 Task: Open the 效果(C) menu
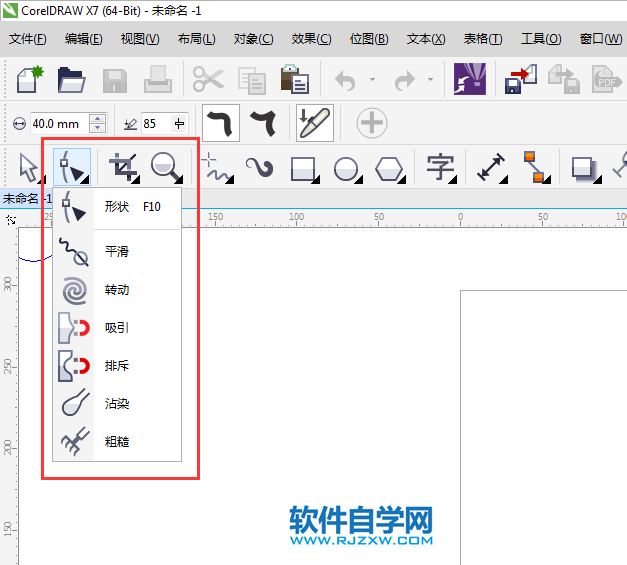pyautogui.click(x=311, y=39)
